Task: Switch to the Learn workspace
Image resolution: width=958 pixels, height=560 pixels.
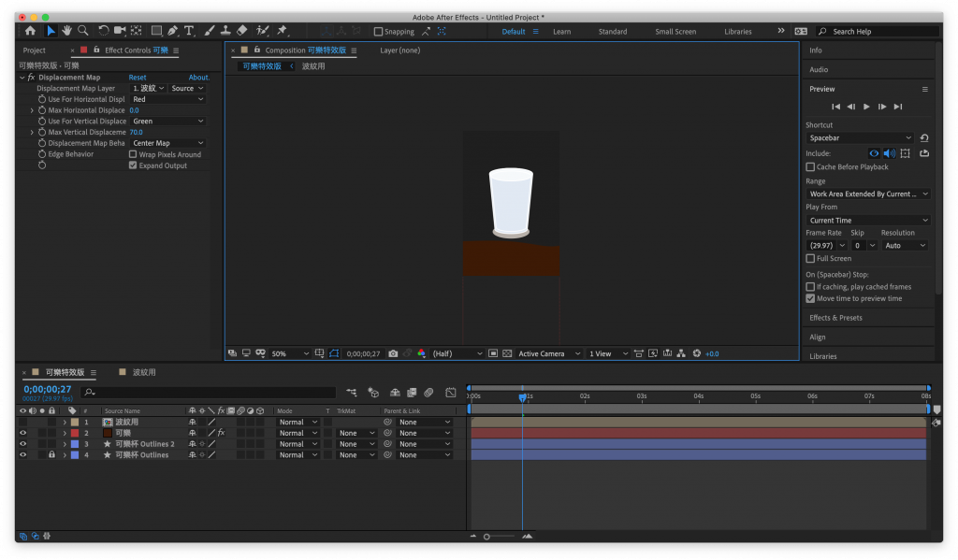Action: pos(561,31)
